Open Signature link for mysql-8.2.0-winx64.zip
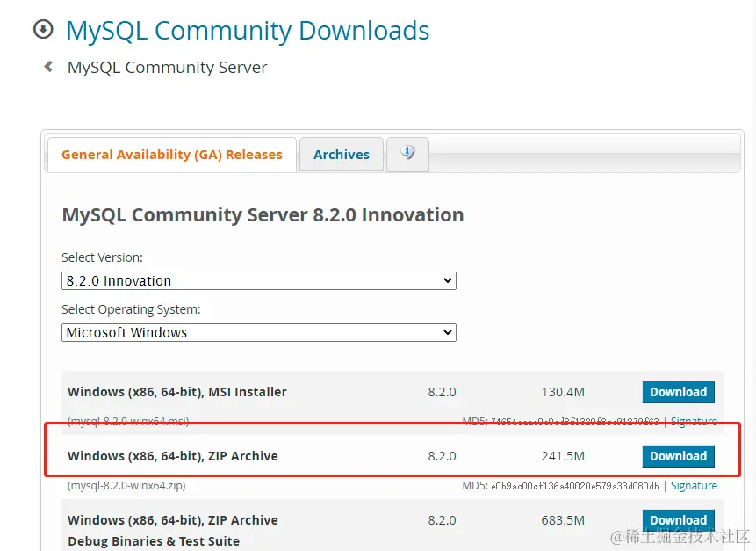Screen dimensions: 756x551 pyautogui.click(x=694, y=485)
